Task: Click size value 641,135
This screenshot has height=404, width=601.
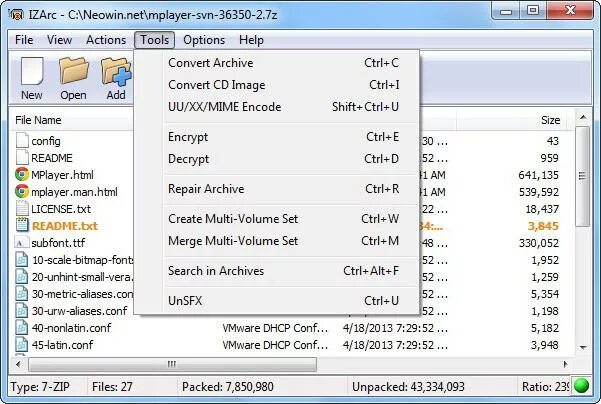Action: 539,175
